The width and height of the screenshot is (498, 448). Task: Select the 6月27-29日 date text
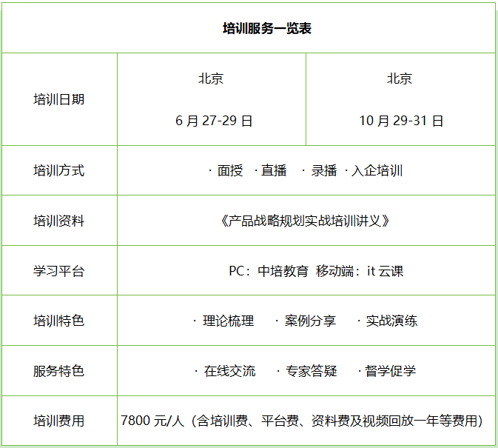click(215, 121)
